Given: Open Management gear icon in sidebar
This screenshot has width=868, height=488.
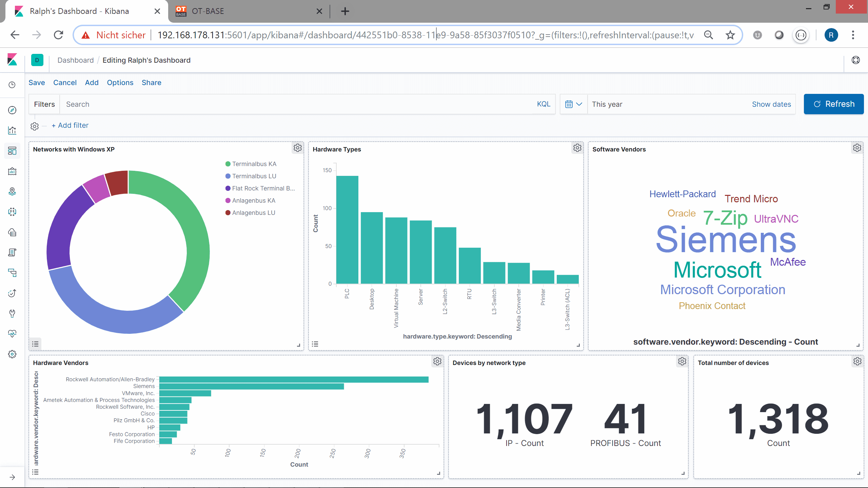Looking at the screenshot, I should (12, 354).
